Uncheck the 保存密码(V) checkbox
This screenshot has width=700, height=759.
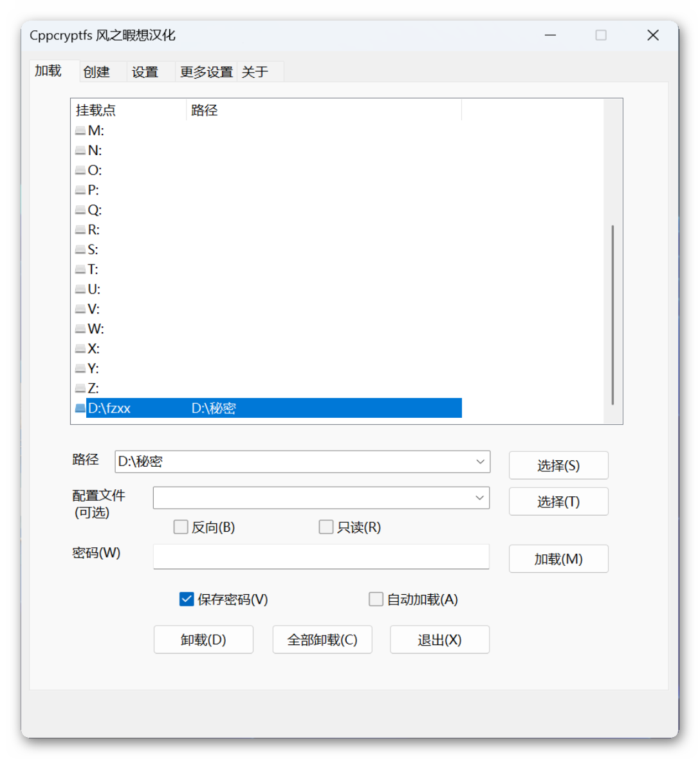point(187,599)
